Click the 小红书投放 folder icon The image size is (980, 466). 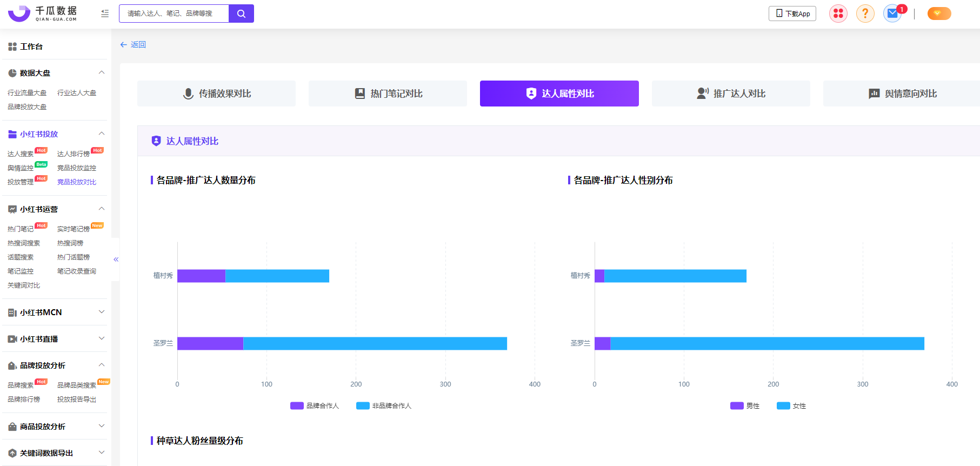pyautogui.click(x=12, y=134)
